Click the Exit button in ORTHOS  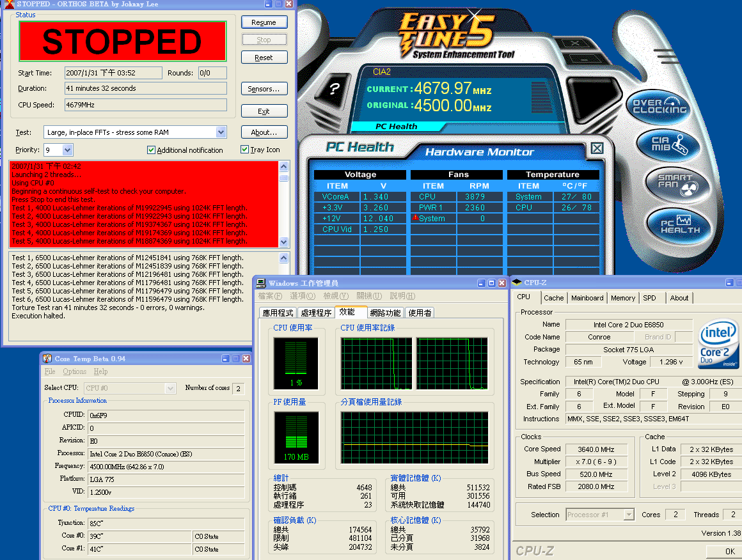(x=264, y=111)
